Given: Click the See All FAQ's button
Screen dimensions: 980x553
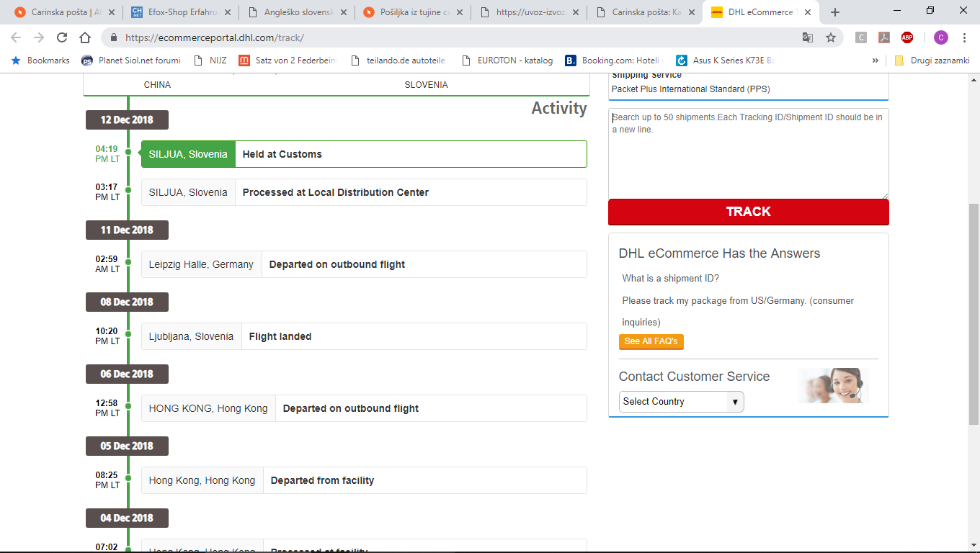Looking at the screenshot, I should tap(651, 341).
